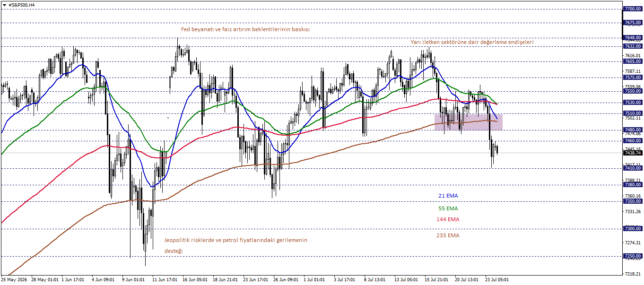
Task: Click the 16 Jun 05:01 time label
Action: (x=195, y=280)
